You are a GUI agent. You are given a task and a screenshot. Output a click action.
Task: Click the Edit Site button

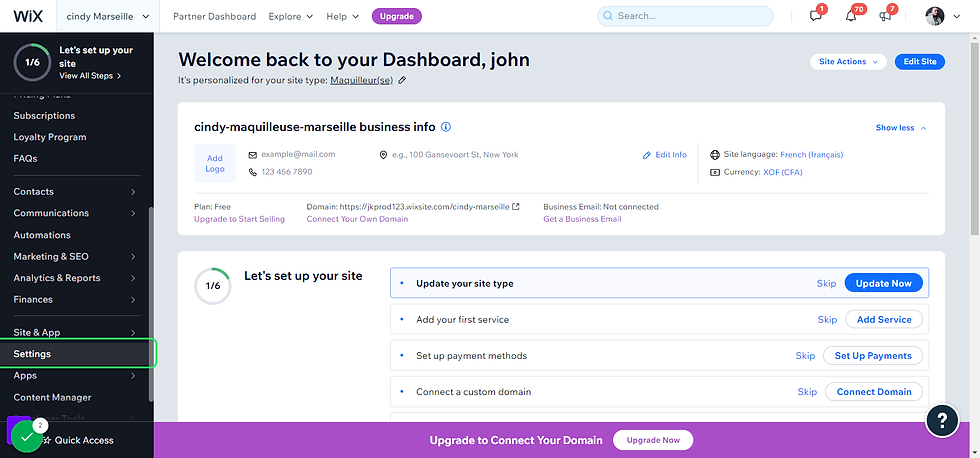click(x=919, y=62)
